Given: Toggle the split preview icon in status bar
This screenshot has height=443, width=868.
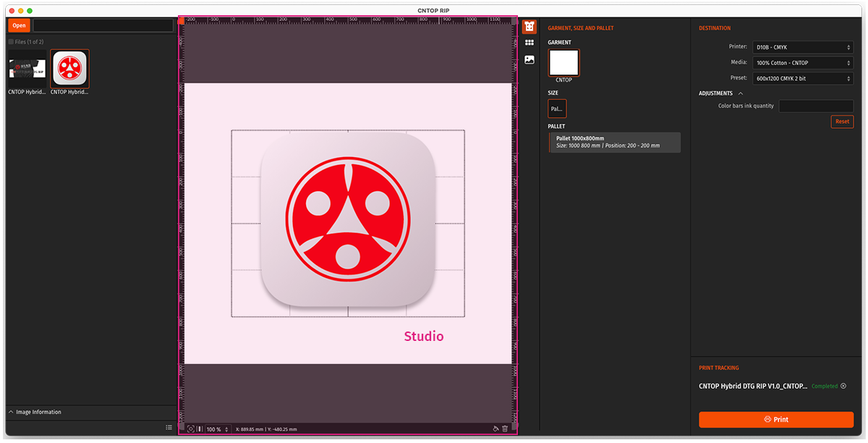Looking at the screenshot, I should pyautogui.click(x=200, y=429).
